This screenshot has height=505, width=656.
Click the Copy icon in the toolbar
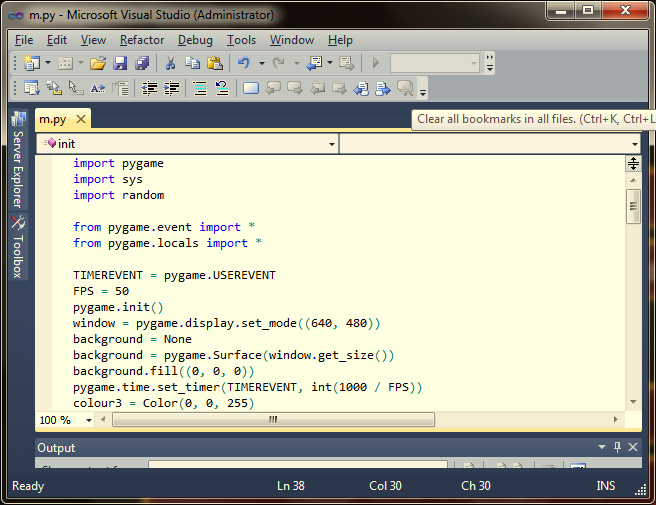(192, 63)
